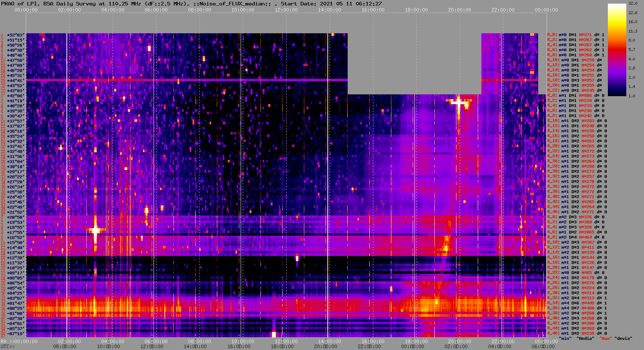Screen dimensions: 644x350
Task: Click the 2.8 color scale value
Action: (x=632, y=68)
